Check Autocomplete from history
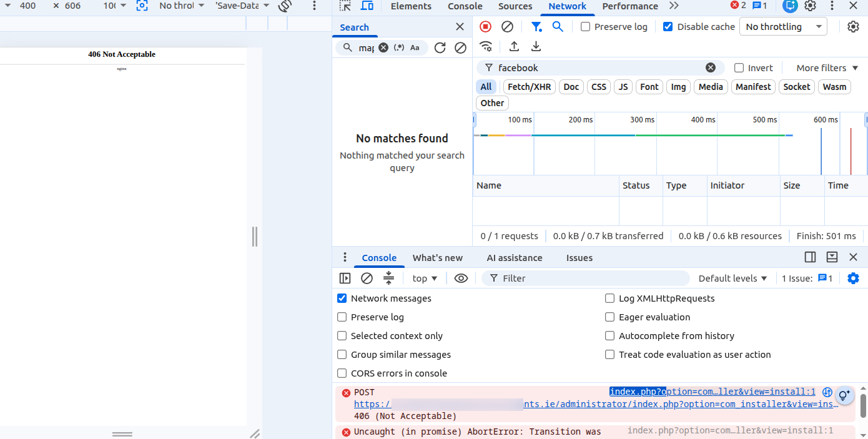The width and height of the screenshot is (868, 439). coord(610,336)
